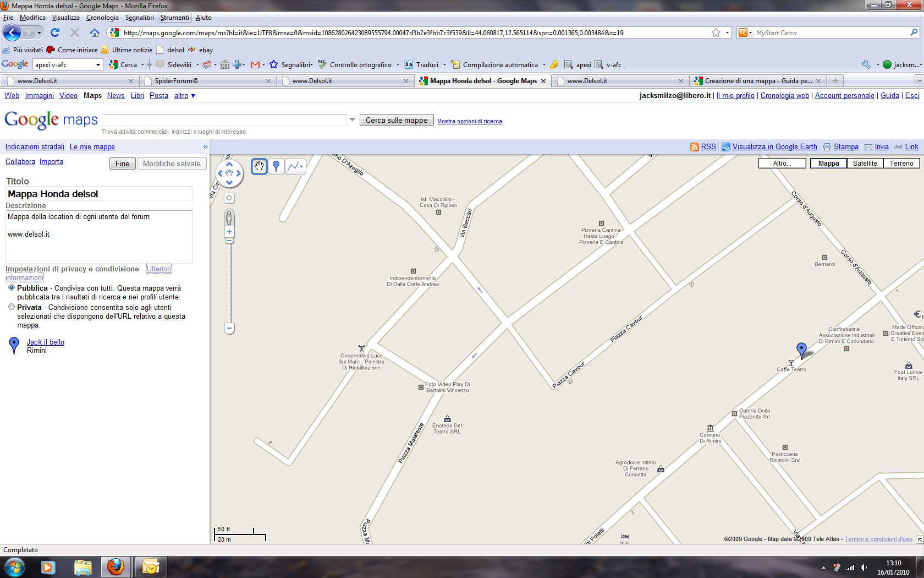Open the altro dropdown in Google navigation
The image size is (924, 578).
click(185, 95)
